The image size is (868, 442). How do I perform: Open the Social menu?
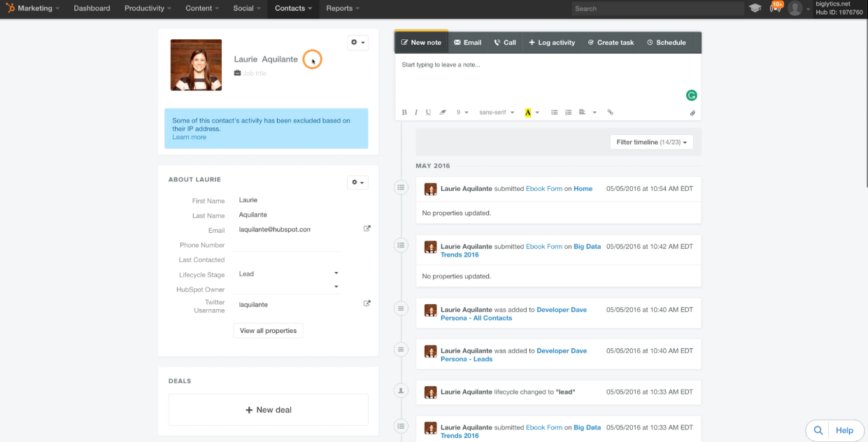[x=247, y=8]
